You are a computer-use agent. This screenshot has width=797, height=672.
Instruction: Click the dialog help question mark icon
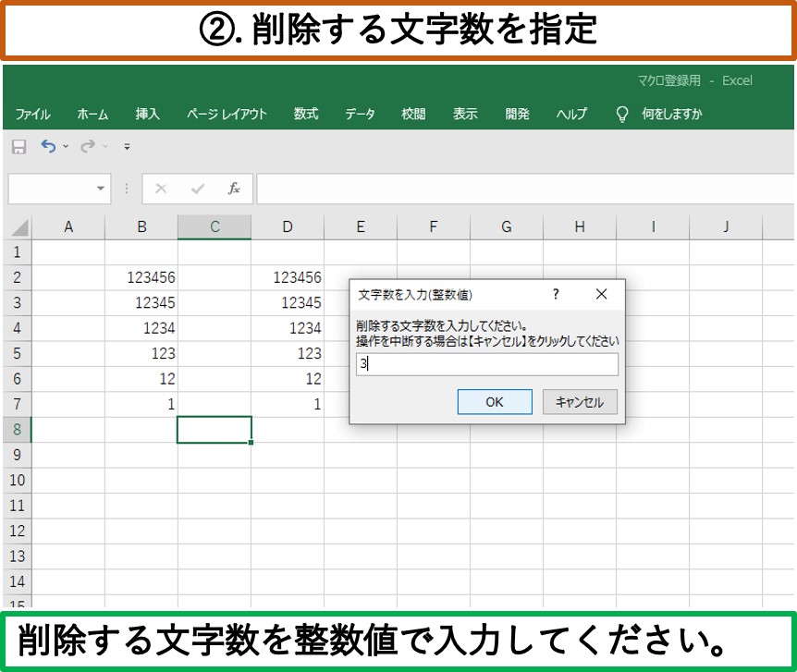pyautogui.click(x=556, y=294)
